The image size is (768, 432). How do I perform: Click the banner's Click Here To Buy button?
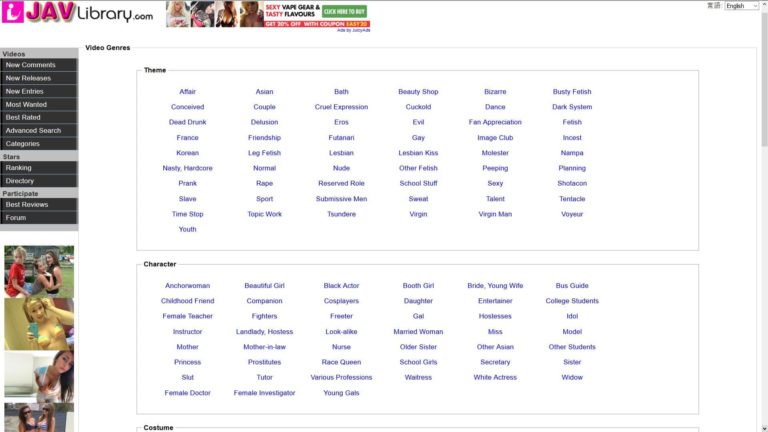pyautogui.click(x=344, y=11)
